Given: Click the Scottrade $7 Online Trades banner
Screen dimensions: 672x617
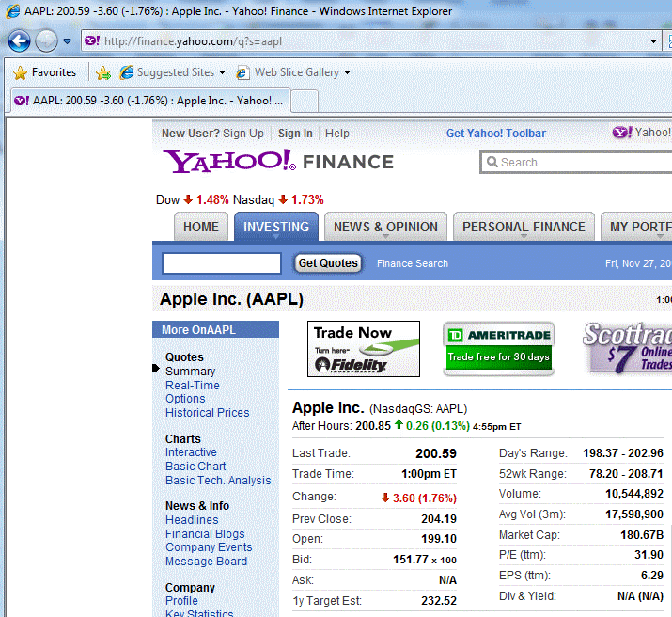Looking at the screenshot, I should [x=627, y=348].
